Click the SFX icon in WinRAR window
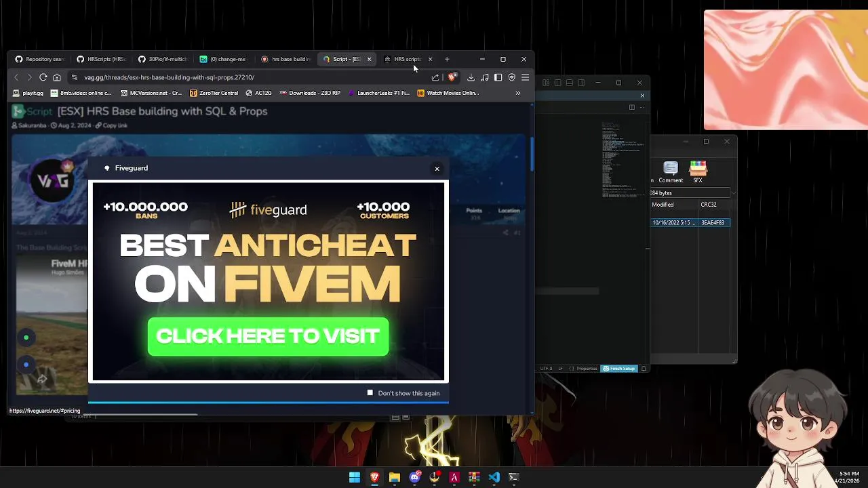This screenshot has width=868, height=488. tap(698, 172)
